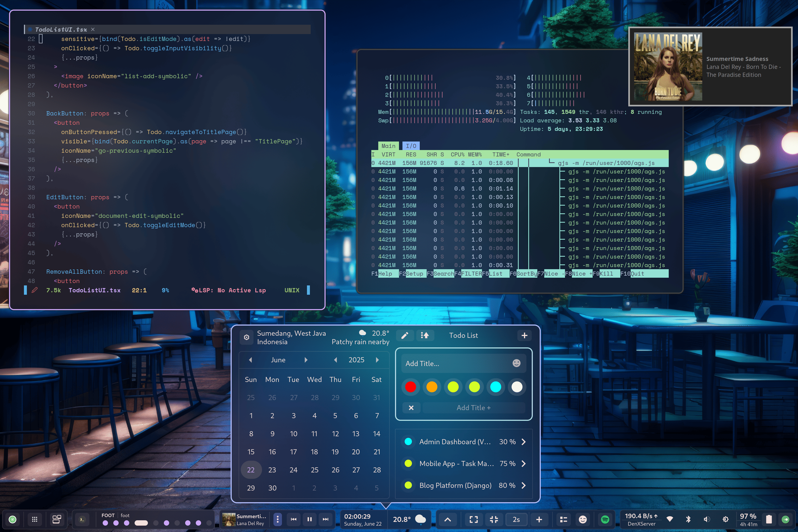Image resolution: width=798 pixels, height=532 pixels.
Task: Click the pencil edit icon in Todo List
Action: [405, 335]
